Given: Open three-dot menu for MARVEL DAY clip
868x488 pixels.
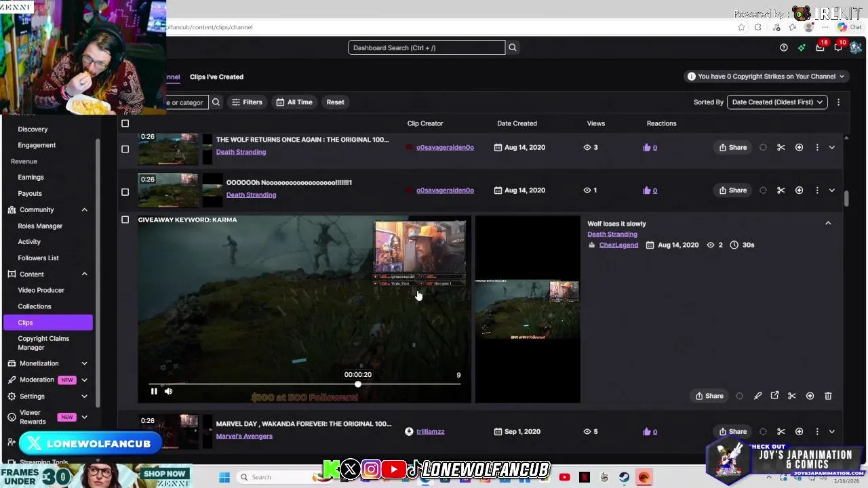Looking at the screenshot, I should point(817,432).
